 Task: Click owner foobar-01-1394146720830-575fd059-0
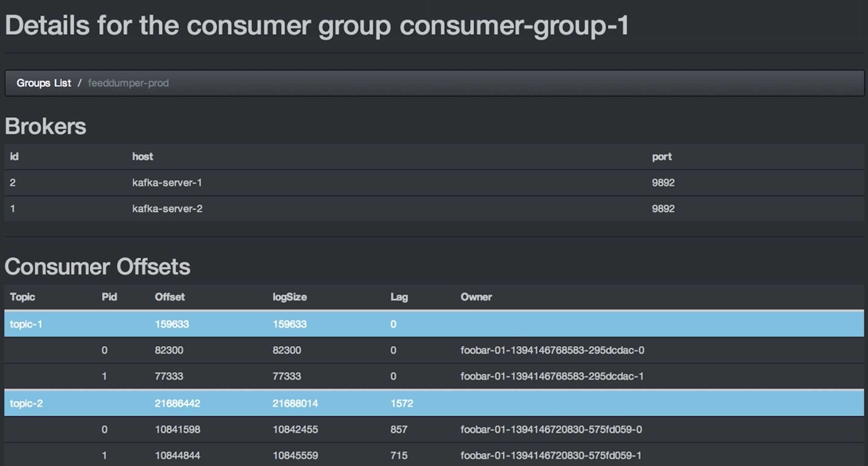coord(551,429)
